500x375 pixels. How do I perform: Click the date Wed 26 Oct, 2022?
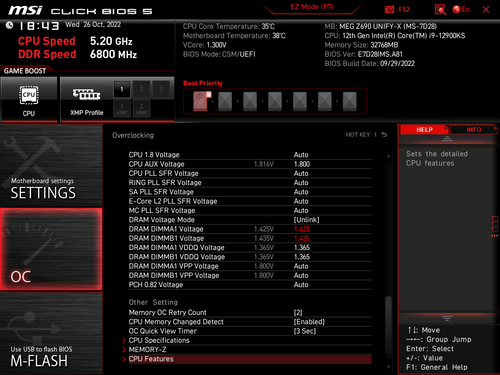coord(93,24)
